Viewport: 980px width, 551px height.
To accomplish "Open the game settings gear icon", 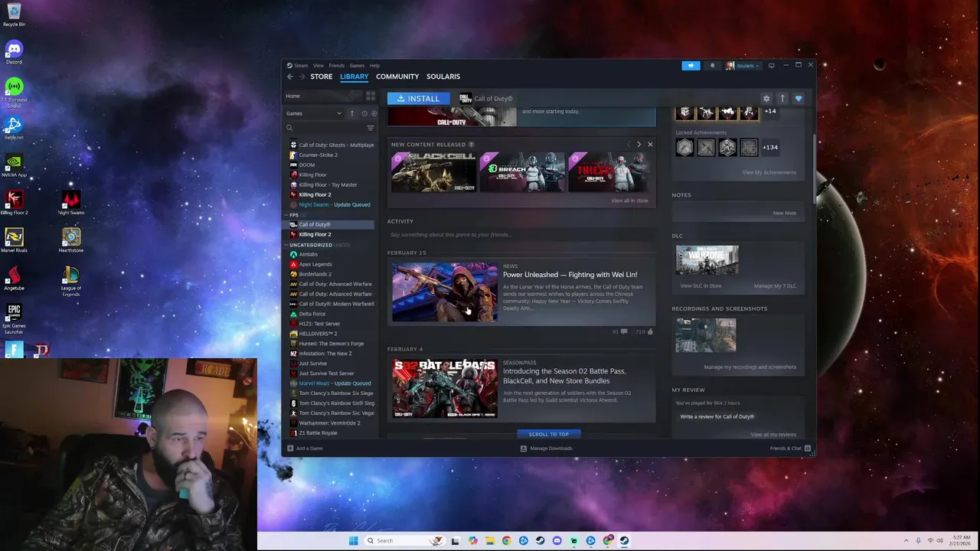I will (x=766, y=98).
